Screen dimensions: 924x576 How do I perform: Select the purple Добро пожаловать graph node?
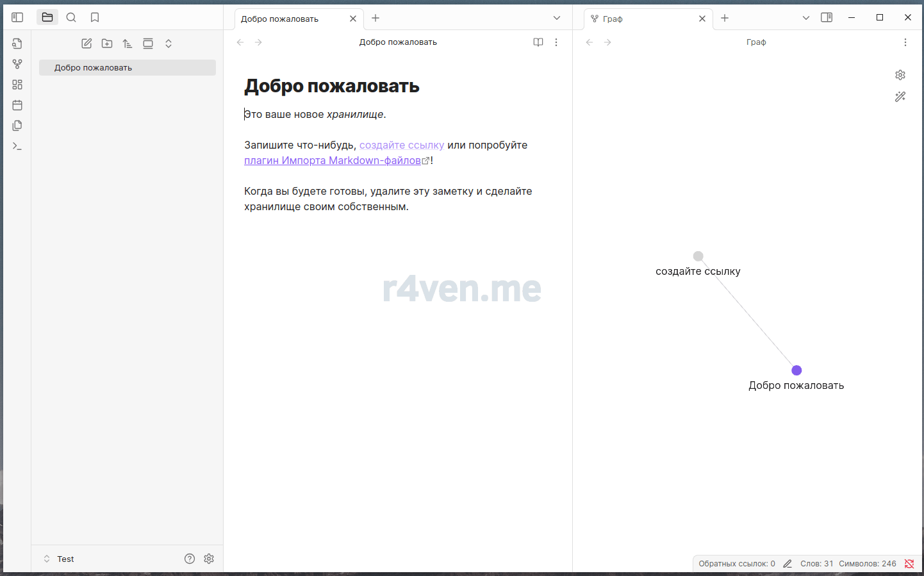pos(796,370)
